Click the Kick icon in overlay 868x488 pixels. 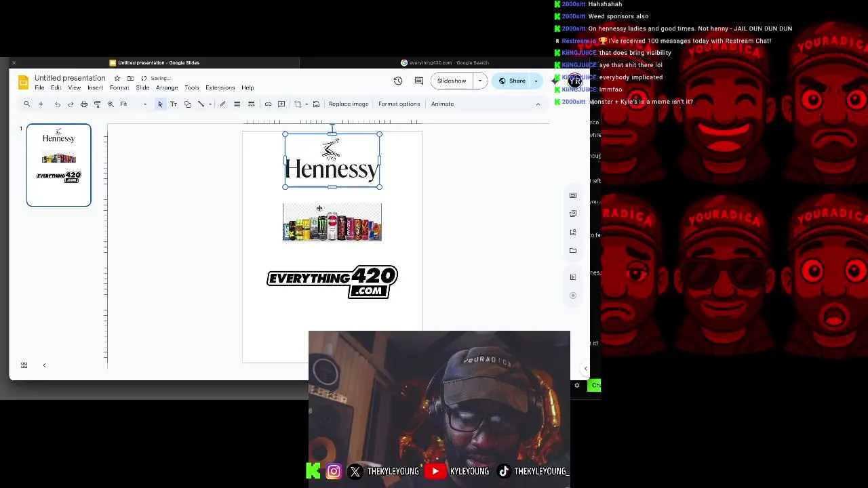click(x=313, y=470)
